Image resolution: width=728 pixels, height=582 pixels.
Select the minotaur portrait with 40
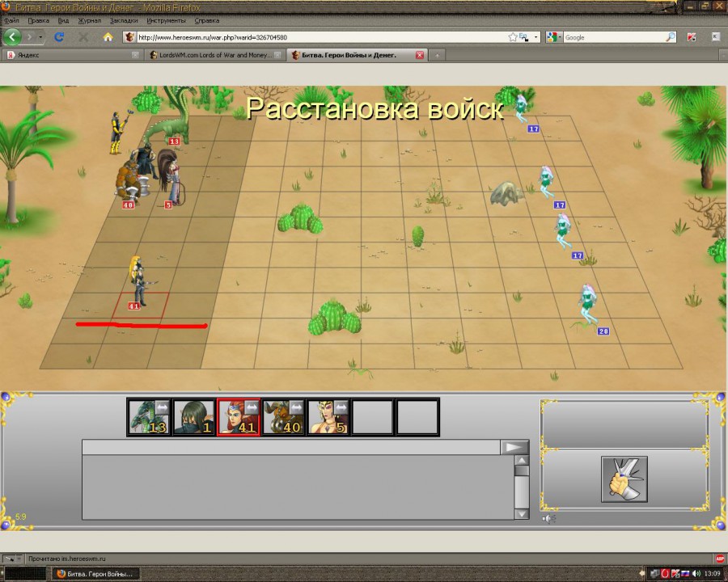click(283, 417)
